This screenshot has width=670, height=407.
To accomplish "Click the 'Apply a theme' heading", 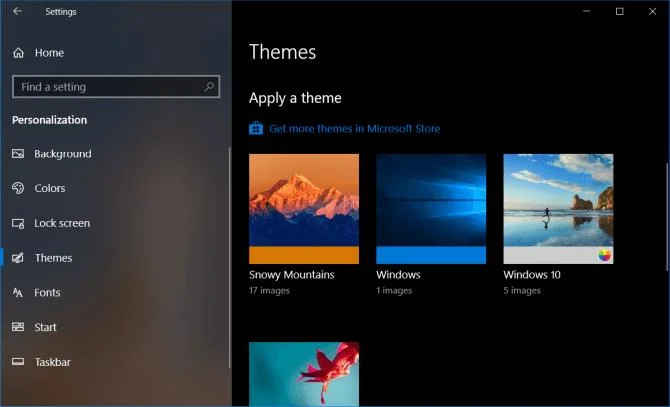I will point(295,98).
